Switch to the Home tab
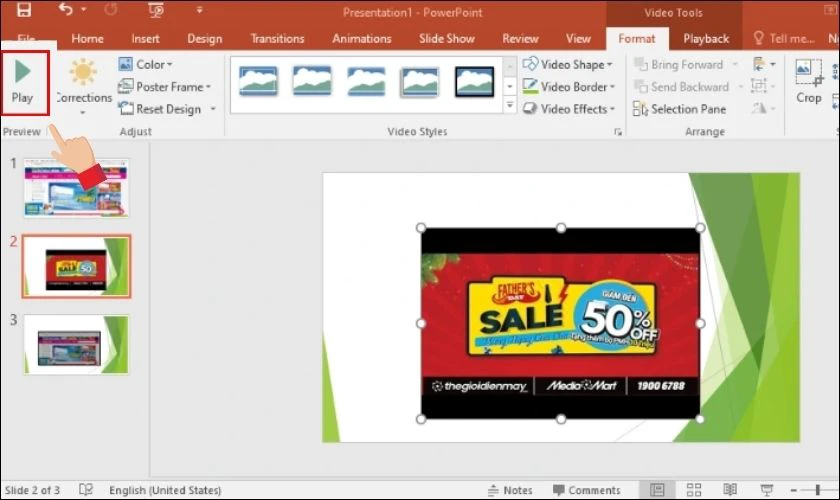840x500 pixels. click(87, 39)
